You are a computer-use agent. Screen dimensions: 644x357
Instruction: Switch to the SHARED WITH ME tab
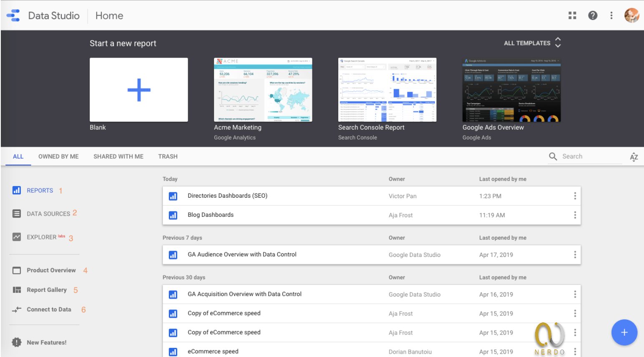click(x=118, y=156)
